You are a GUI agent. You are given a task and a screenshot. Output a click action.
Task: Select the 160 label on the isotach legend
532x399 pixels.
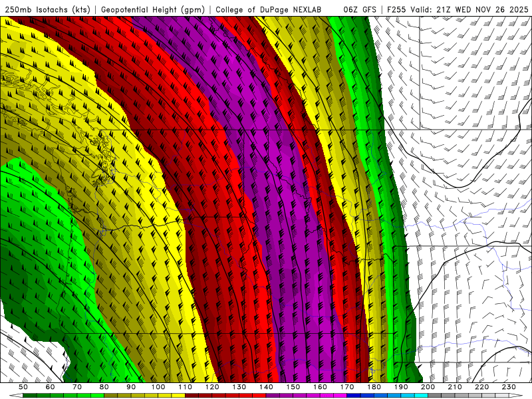[x=320, y=387]
